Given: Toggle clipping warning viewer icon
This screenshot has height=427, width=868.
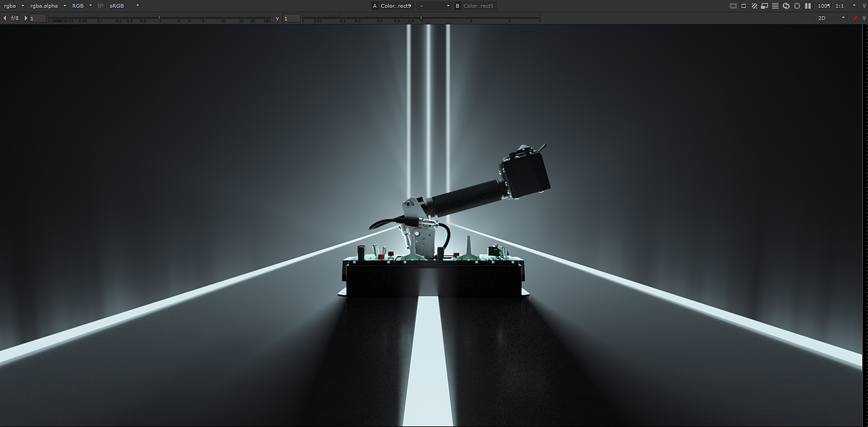Looking at the screenshot, I should [733, 5].
